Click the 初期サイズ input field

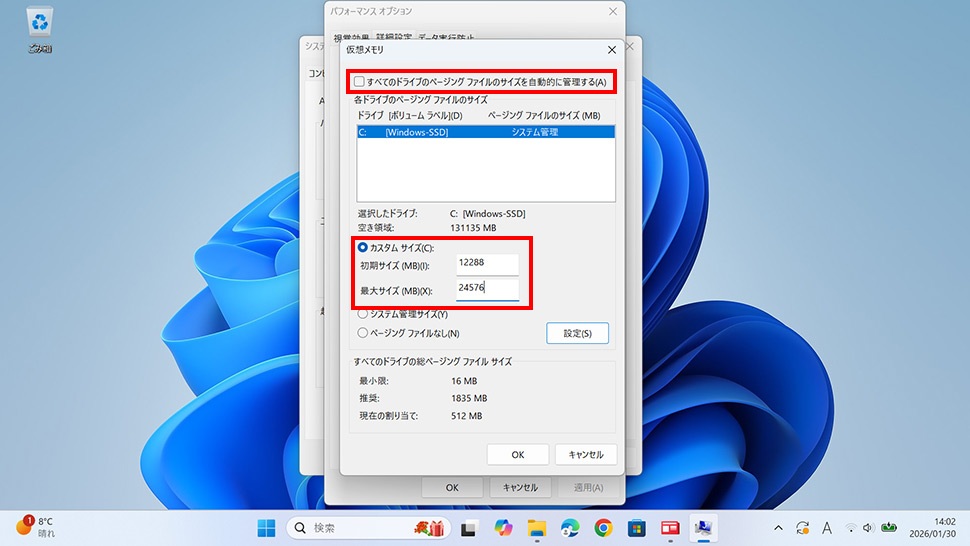(487, 264)
